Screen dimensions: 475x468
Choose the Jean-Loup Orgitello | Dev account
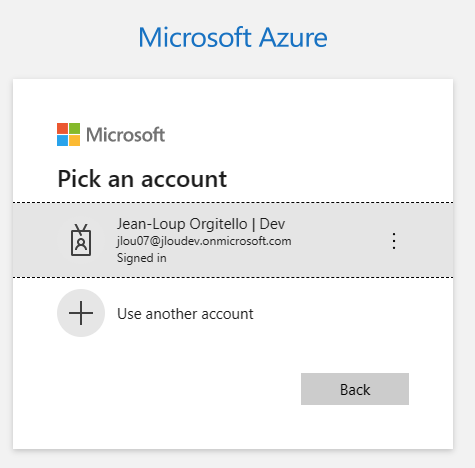coord(233,240)
